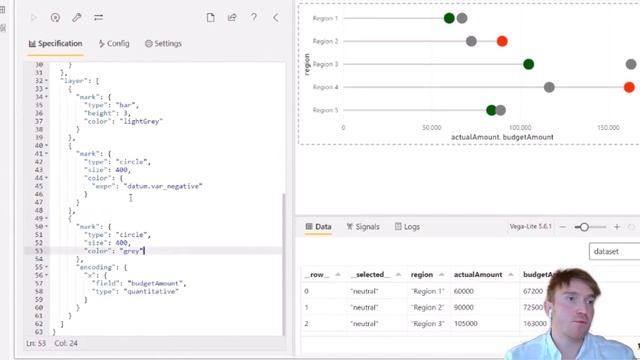Click the "bar" mark type on line 35
Viewport: 640px width, 360px height.
pyautogui.click(x=127, y=105)
